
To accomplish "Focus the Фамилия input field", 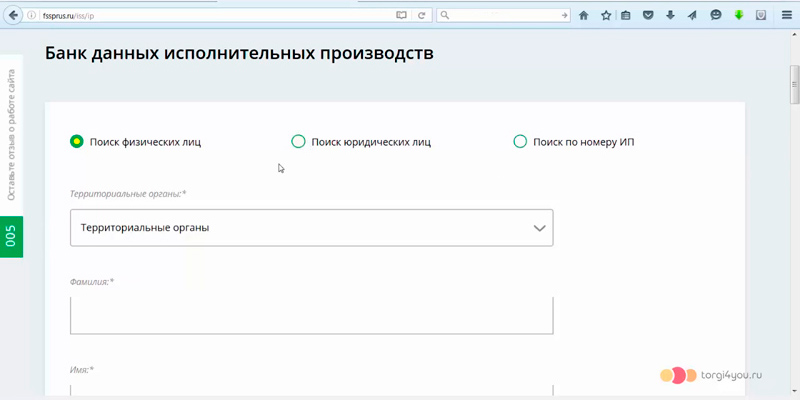I will [x=311, y=315].
